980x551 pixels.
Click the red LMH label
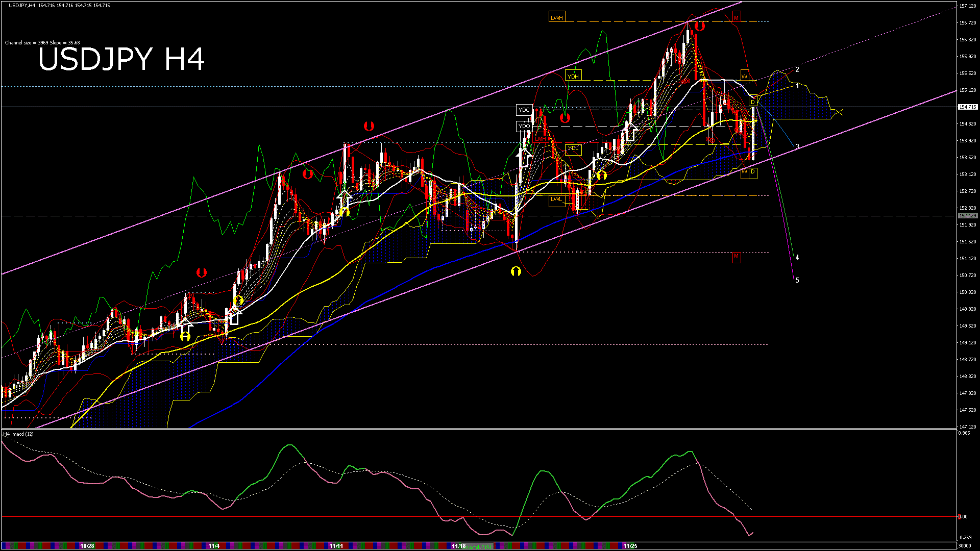click(x=541, y=139)
